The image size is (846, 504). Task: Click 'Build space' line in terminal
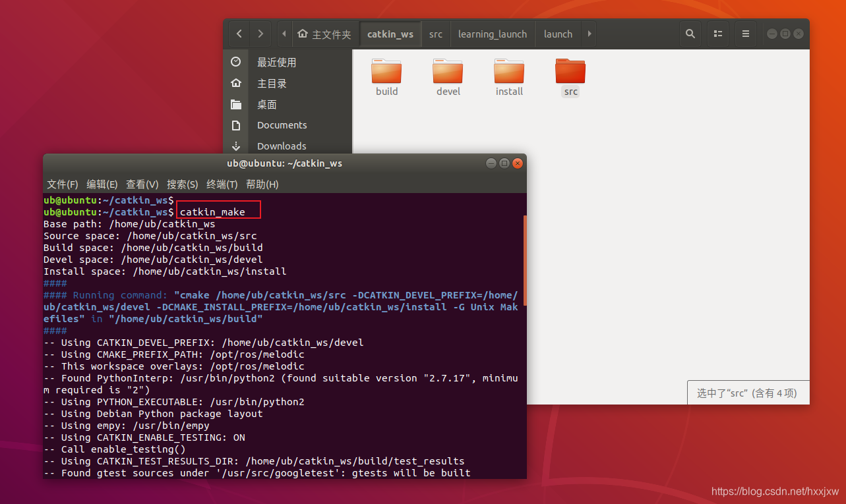click(x=153, y=248)
